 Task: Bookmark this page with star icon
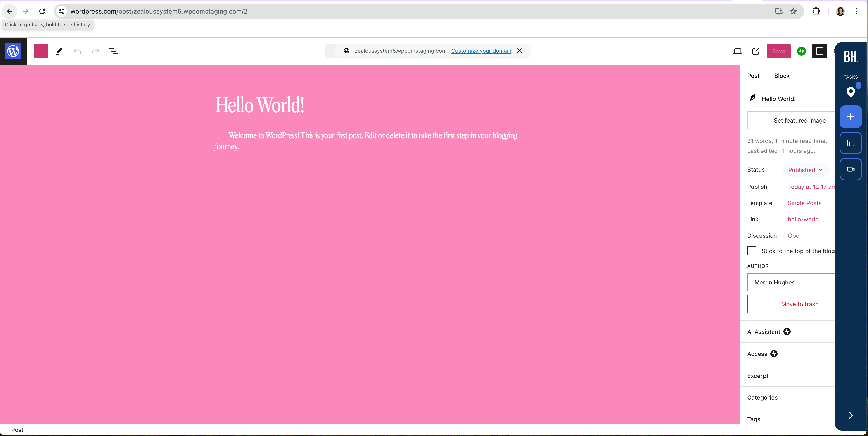[x=794, y=11]
